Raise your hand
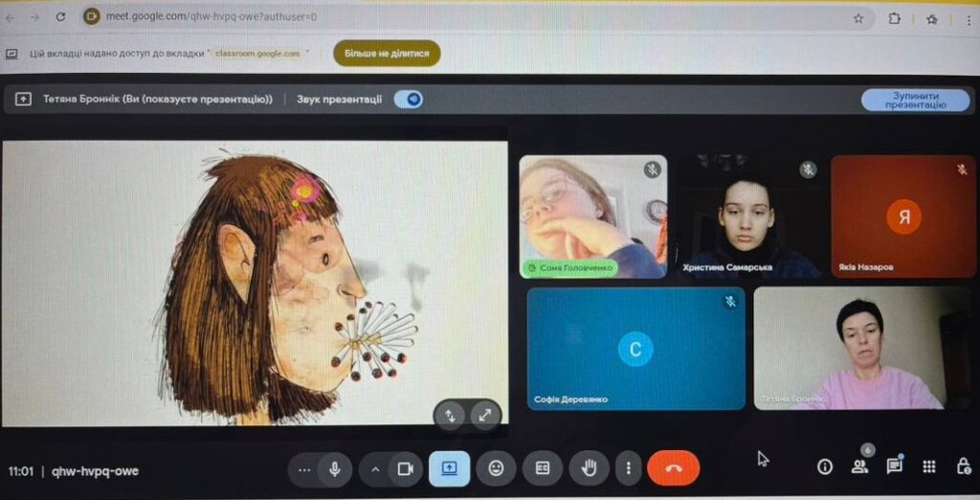This screenshot has width=980, height=500. tap(590, 468)
